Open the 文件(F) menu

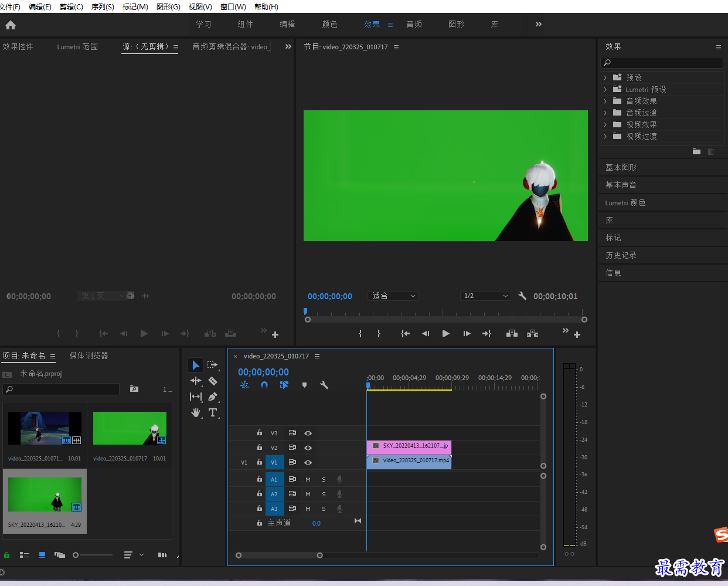[10, 6]
